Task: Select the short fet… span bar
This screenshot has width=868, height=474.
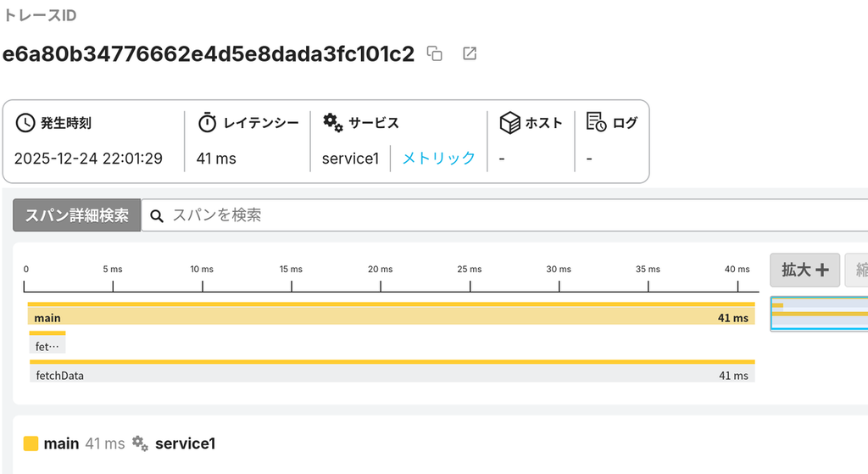Action: 47,343
